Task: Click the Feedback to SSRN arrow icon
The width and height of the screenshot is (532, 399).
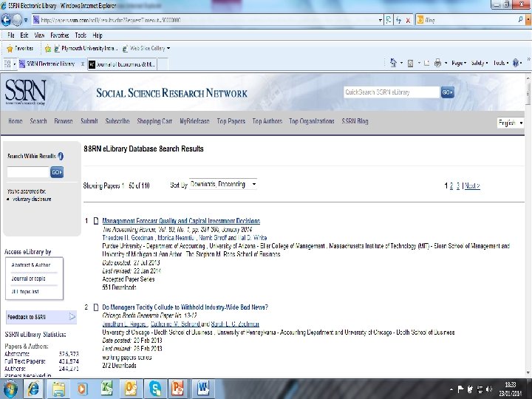Action: point(72,316)
